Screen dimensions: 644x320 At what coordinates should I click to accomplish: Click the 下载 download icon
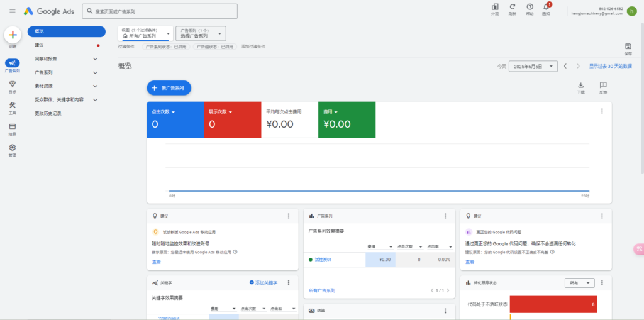[580, 85]
